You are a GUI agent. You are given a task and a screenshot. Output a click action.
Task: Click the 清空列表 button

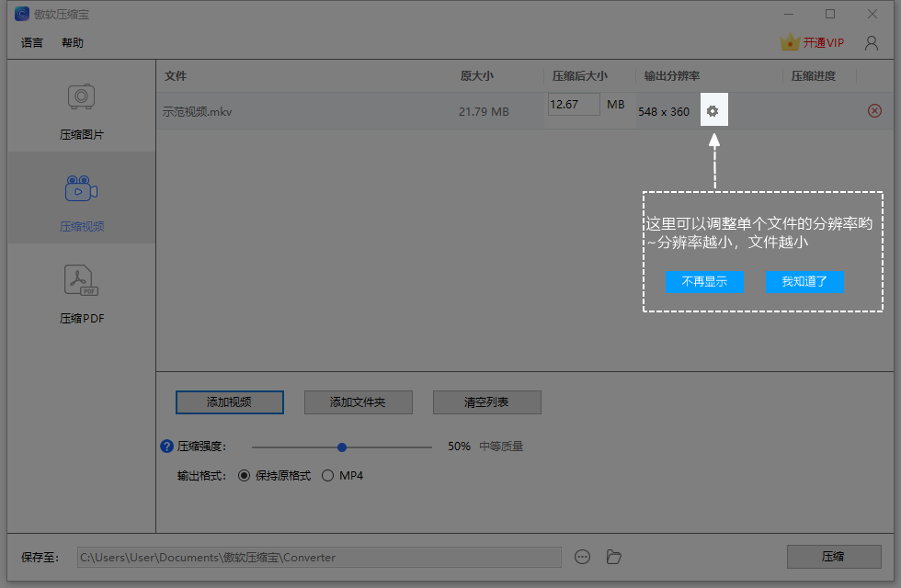pyautogui.click(x=486, y=402)
